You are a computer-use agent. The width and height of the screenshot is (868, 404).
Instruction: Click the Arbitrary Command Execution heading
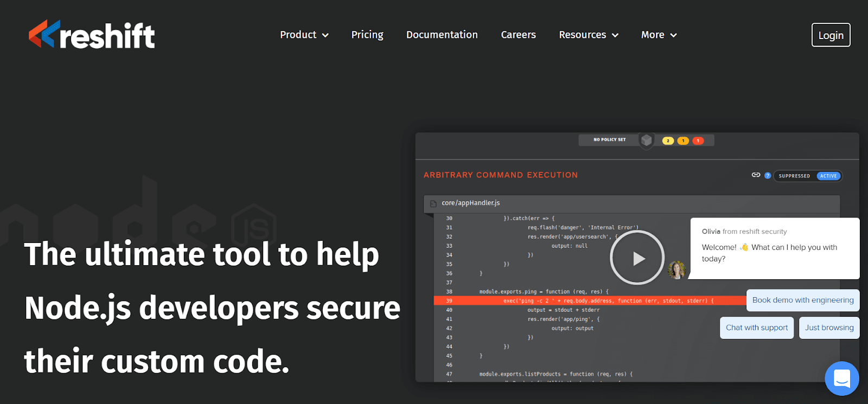501,175
